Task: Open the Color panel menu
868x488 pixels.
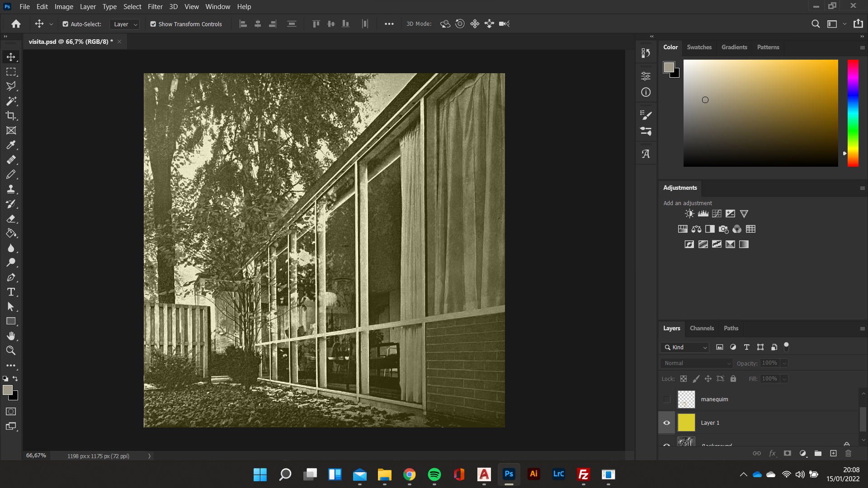Action: [x=862, y=47]
